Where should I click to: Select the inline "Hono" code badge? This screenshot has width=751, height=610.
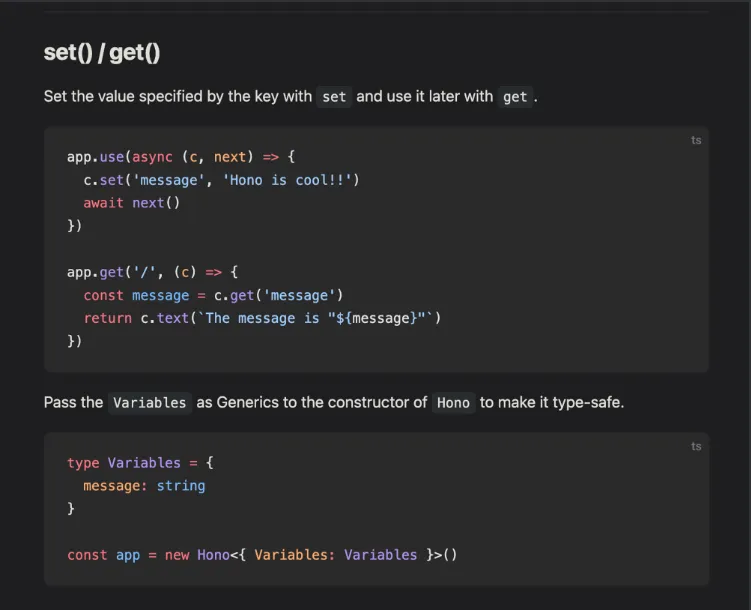click(x=453, y=403)
